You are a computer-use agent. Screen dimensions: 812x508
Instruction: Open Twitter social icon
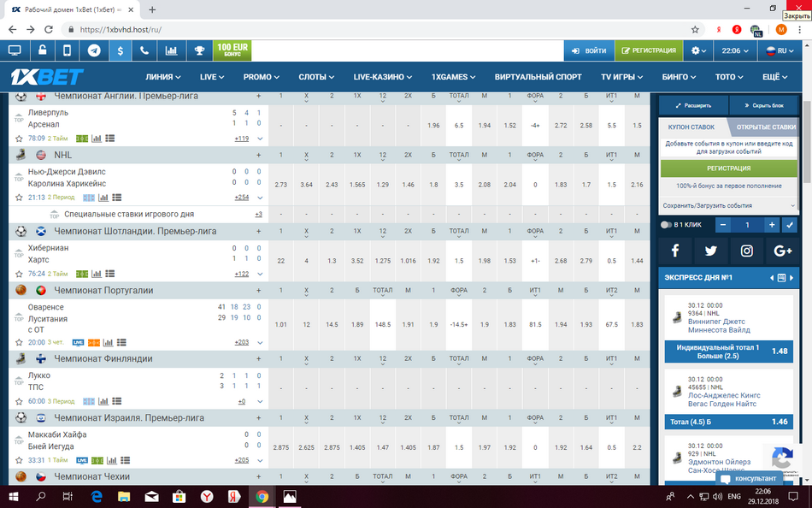pyautogui.click(x=710, y=251)
